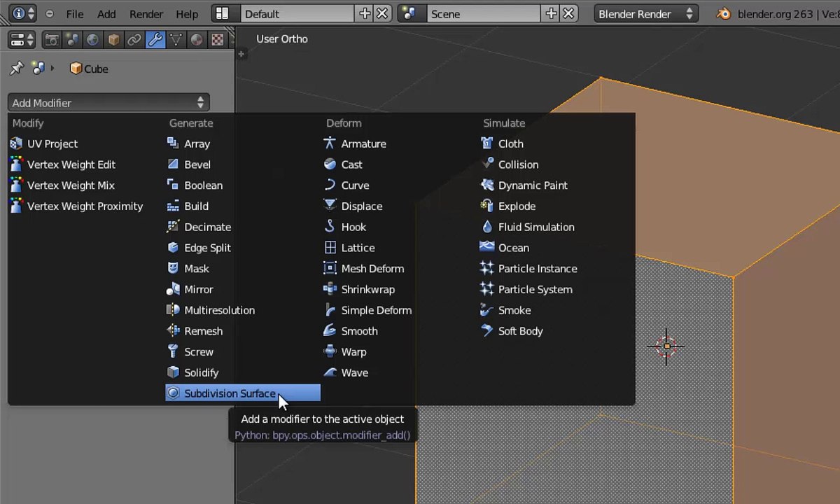
Task: Open the File menu
Action: point(74,14)
